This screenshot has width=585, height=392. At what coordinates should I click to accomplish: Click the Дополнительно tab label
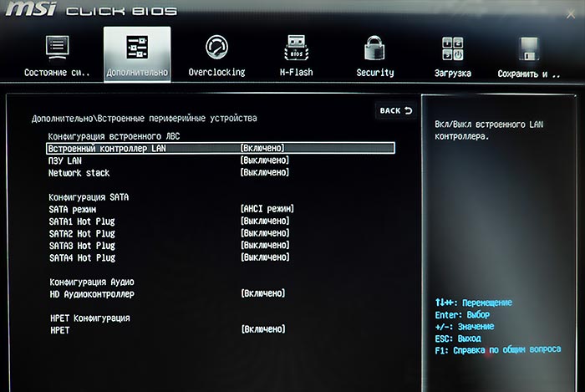click(137, 73)
